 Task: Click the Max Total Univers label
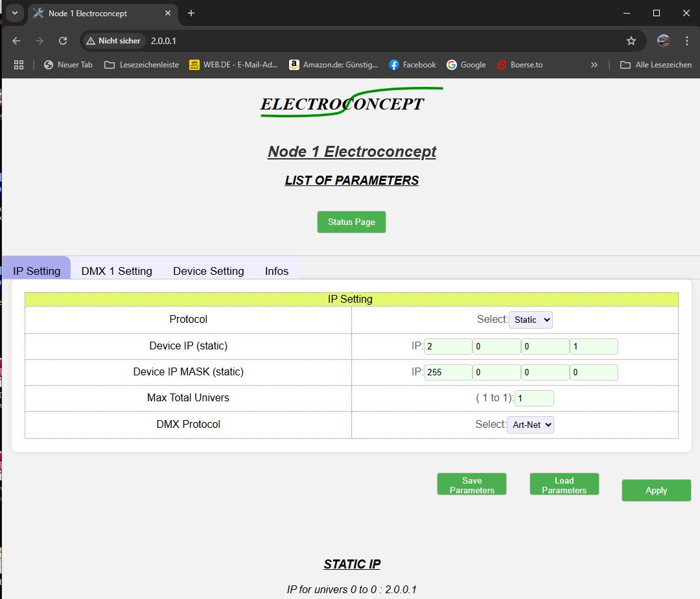pyautogui.click(x=189, y=397)
